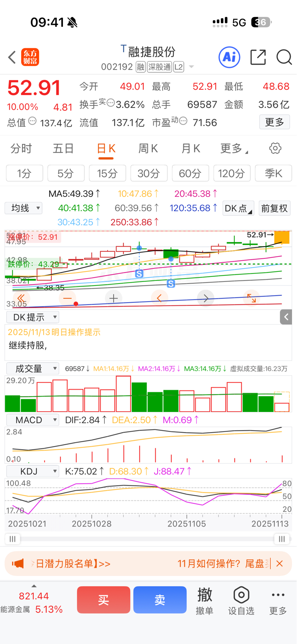Select the 1分 period

pyautogui.click(x=24, y=173)
